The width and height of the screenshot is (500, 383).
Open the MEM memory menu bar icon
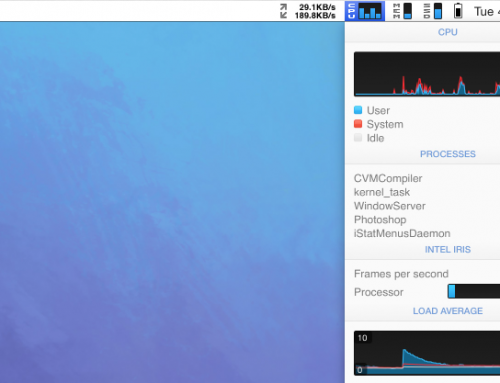point(402,11)
